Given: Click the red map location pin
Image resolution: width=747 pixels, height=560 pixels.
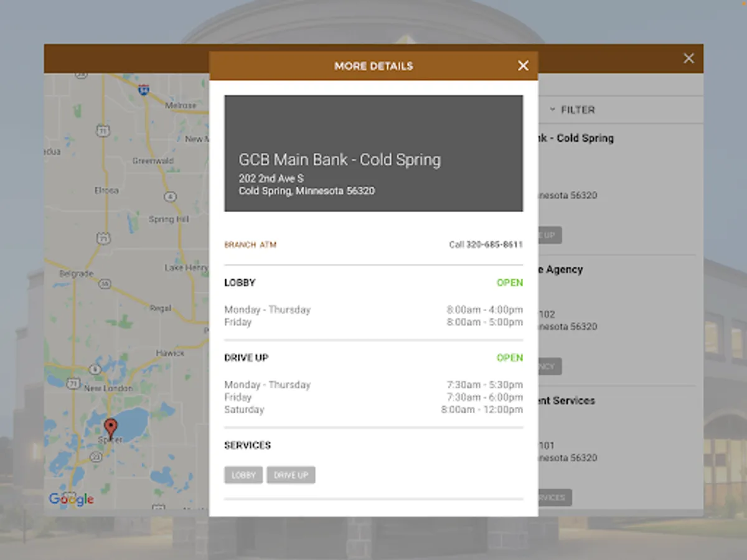Looking at the screenshot, I should point(111,429).
